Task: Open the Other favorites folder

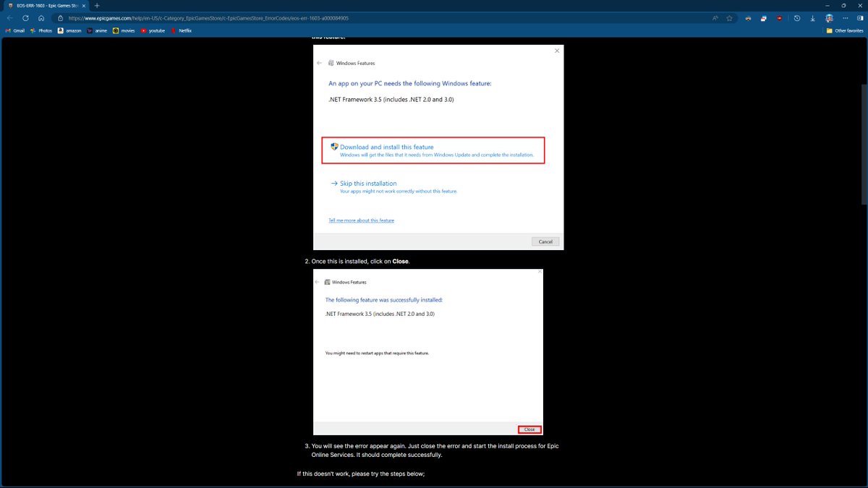Action: point(846,31)
